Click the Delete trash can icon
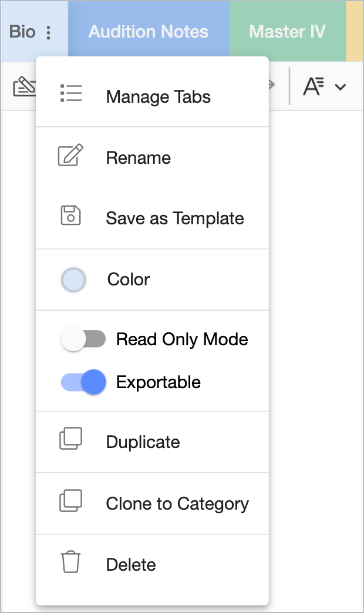The width and height of the screenshot is (364, 613). point(71,562)
